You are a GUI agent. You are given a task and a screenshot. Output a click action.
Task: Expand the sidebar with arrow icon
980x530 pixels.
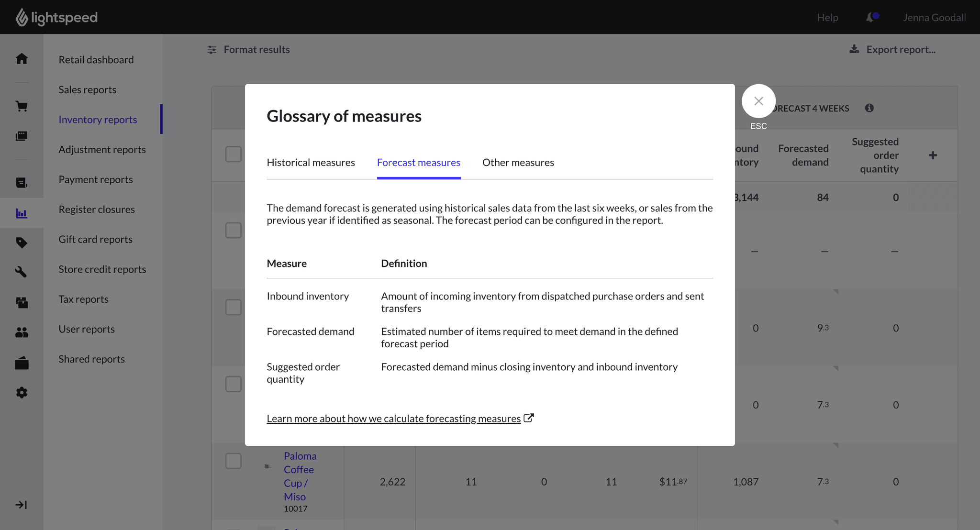pyautogui.click(x=22, y=505)
